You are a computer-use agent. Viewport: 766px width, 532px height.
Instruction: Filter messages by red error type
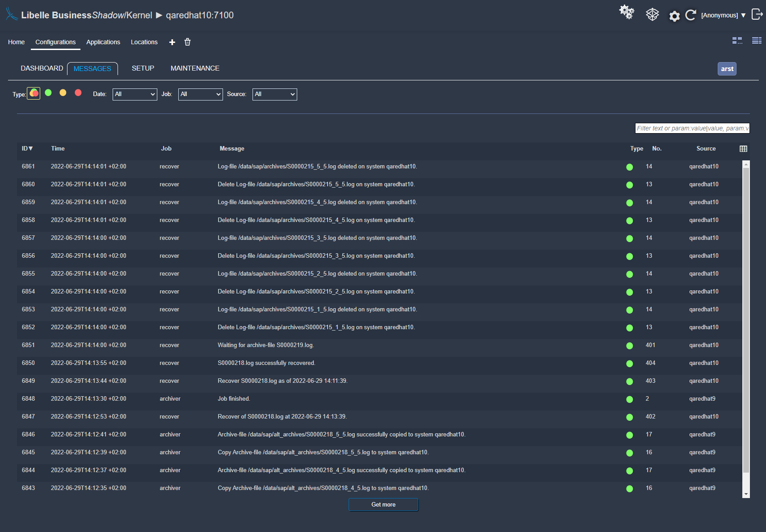tap(78, 93)
